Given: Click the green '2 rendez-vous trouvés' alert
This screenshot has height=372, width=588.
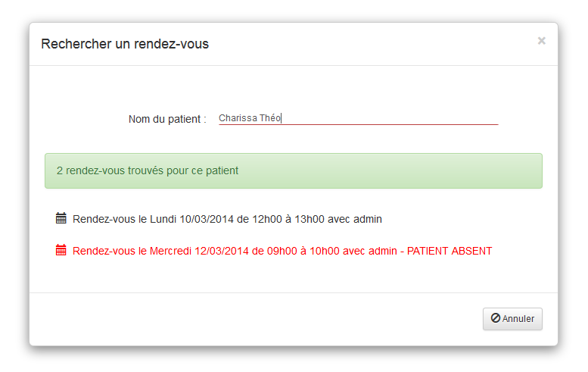Looking at the screenshot, I should pos(294,170).
